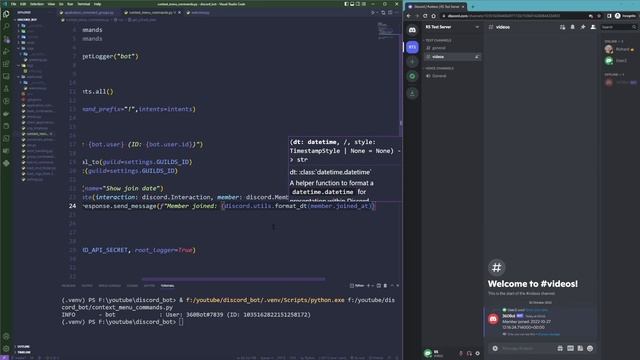This screenshot has height=360, width=640.
Task: Open the sticker picker in Discord message bar
Action: click(580, 348)
